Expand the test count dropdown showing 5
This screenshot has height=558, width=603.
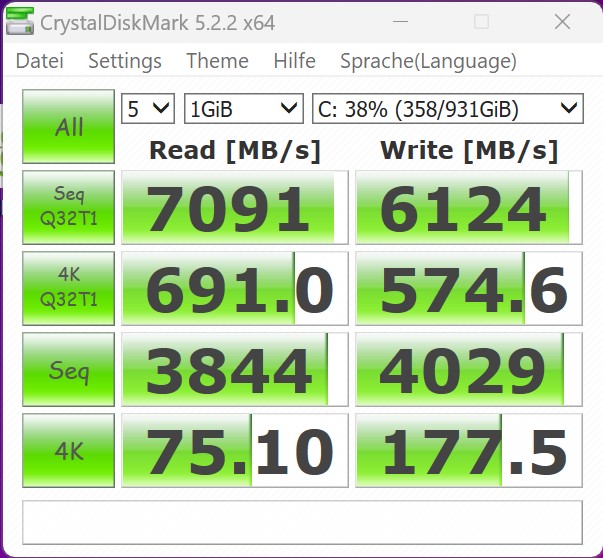pos(148,108)
